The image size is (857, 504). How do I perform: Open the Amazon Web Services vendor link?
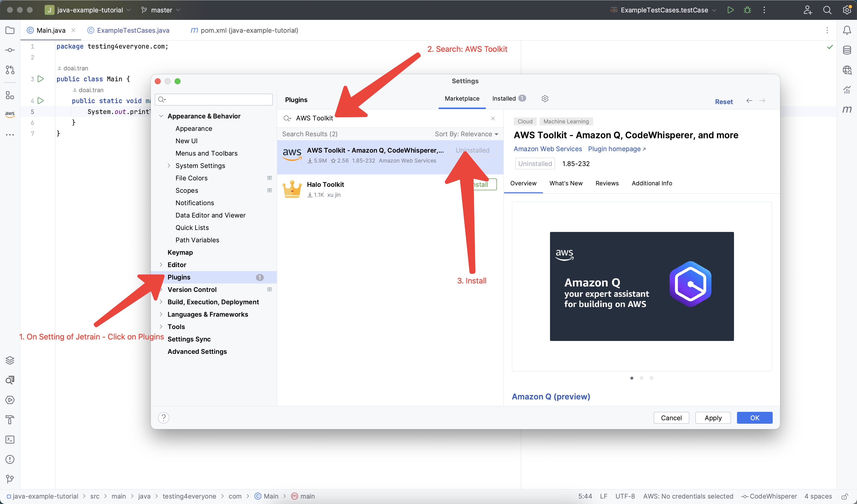tap(548, 149)
